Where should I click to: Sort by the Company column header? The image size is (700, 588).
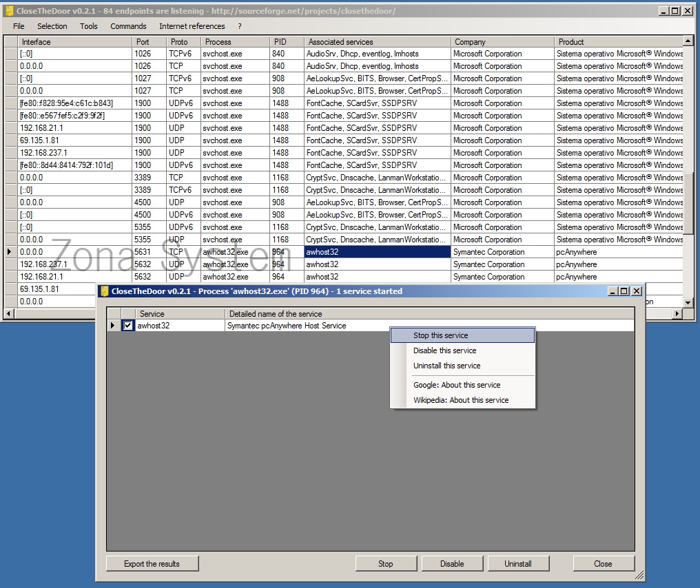[502, 41]
